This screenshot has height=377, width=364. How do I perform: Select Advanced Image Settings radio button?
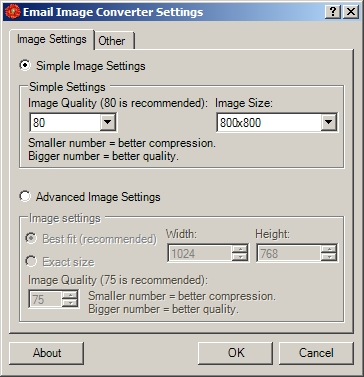point(25,196)
